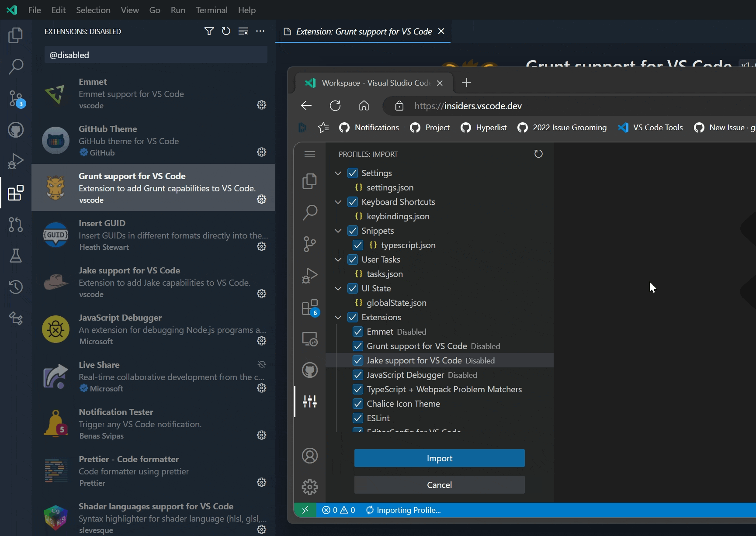
Task: Open the Testing beaker view
Action: 16,256
